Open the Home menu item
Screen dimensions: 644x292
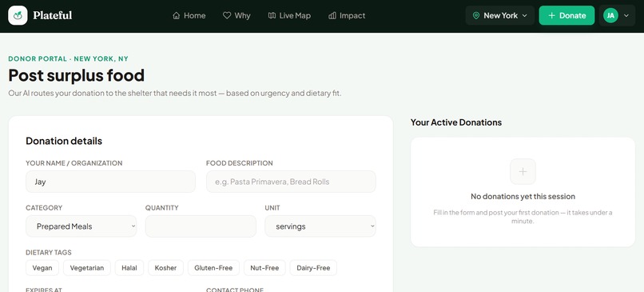click(x=189, y=16)
